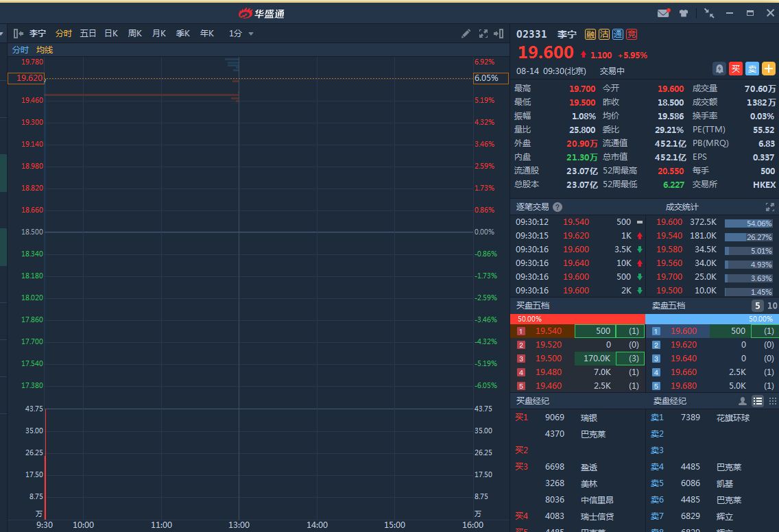Image resolution: width=779 pixels, height=532 pixels.
Task: Open the mail messages icon
Action: point(663,14)
